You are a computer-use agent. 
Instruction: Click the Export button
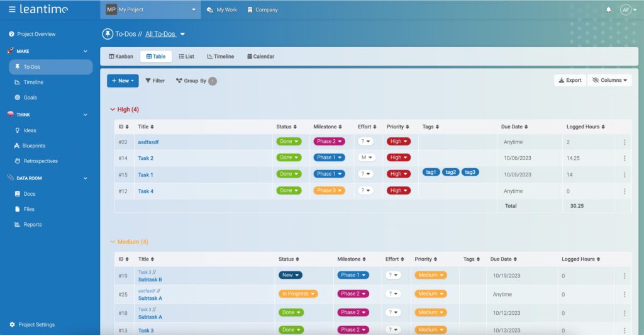coord(570,81)
